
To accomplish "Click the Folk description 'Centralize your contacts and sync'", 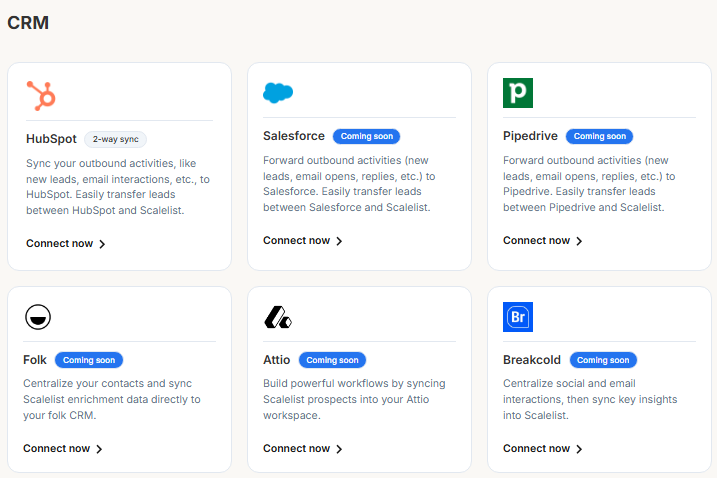I will pos(112,399).
